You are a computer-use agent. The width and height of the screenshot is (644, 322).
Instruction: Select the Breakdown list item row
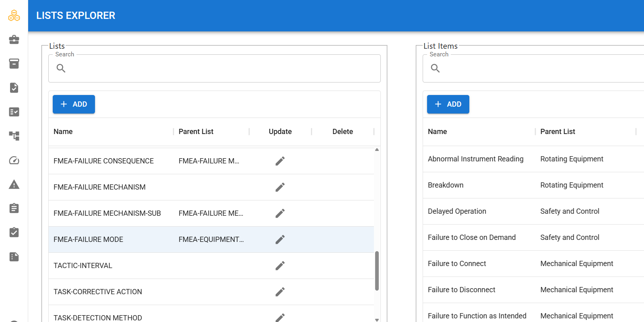(x=533, y=185)
